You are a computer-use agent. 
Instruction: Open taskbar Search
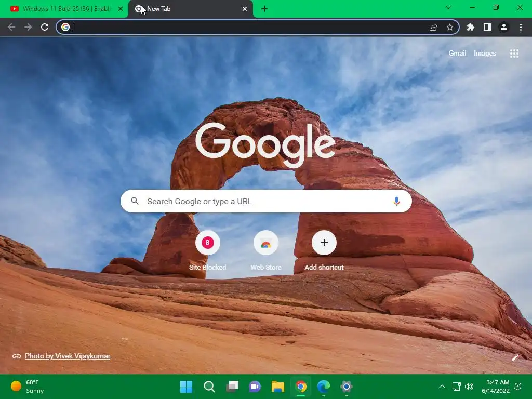[209, 387]
